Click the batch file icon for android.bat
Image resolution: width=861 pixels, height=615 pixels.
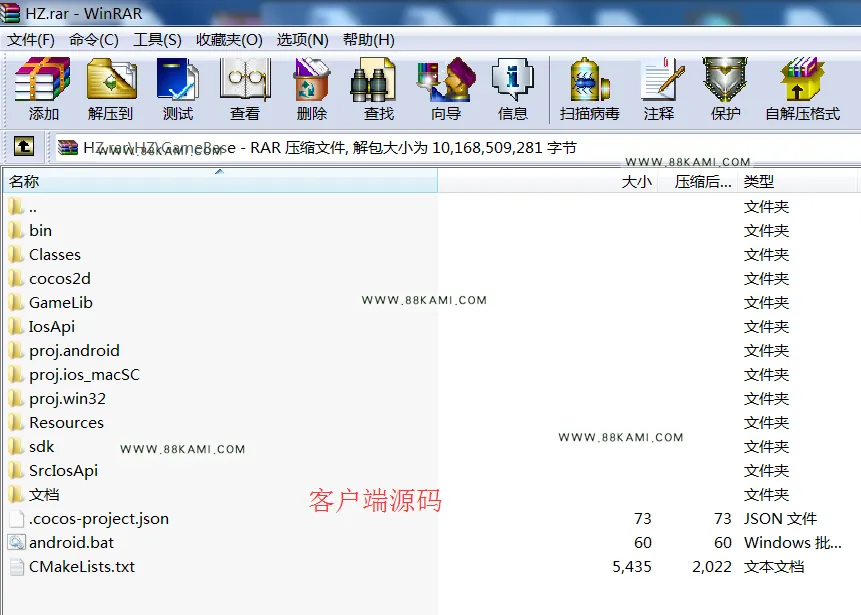click(x=16, y=543)
